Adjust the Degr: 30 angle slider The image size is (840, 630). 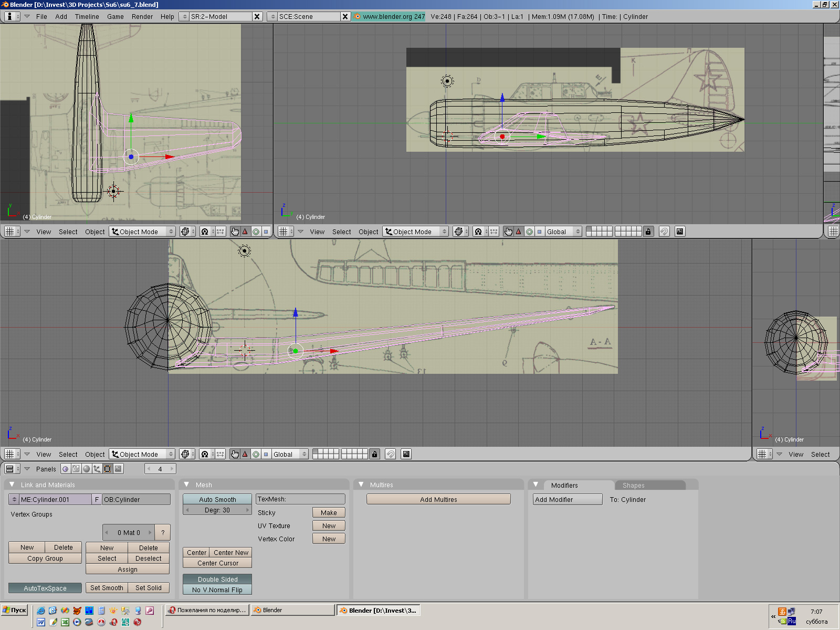click(217, 510)
